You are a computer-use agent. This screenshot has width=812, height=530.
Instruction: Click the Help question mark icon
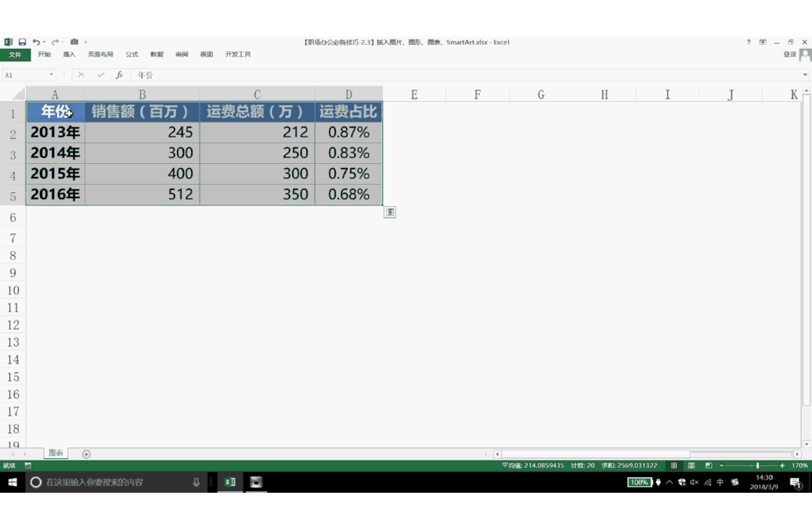748,42
